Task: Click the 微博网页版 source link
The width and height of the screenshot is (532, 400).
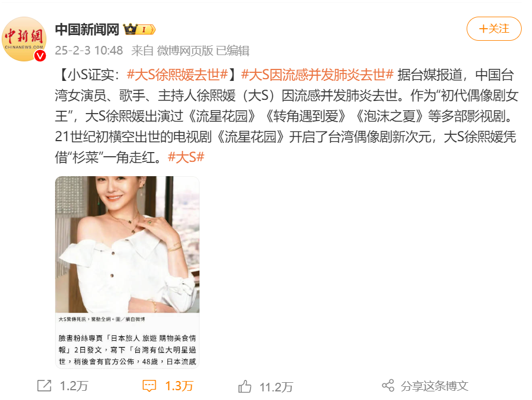Action: [185, 51]
